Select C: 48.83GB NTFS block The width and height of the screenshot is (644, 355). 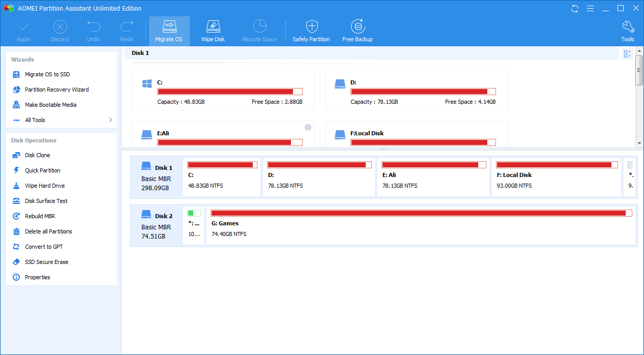222,177
